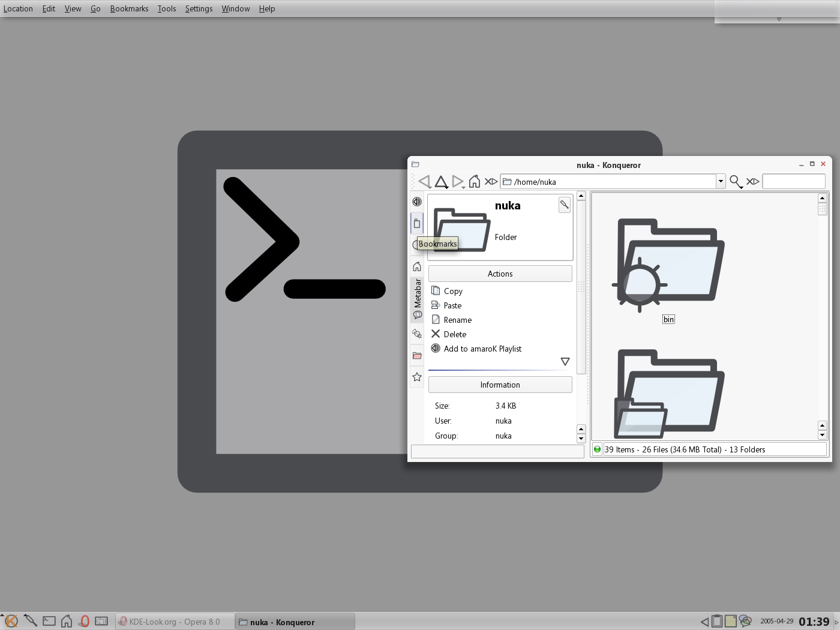The image size is (840, 630).
Task: Go back with the left arrow toolbar icon
Action: coord(424,181)
